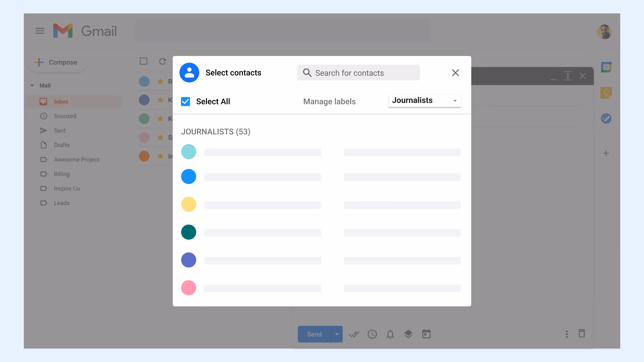Uncheck the Select All checkbox
Image resolution: width=644 pixels, height=362 pixels.
pyautogui.click(x=185, y=102)
